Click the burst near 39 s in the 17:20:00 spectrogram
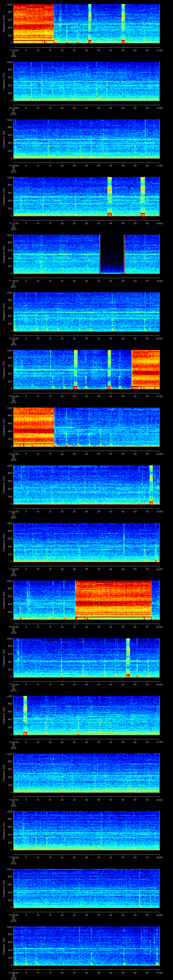The image size is (173, 980). (109, 369)
